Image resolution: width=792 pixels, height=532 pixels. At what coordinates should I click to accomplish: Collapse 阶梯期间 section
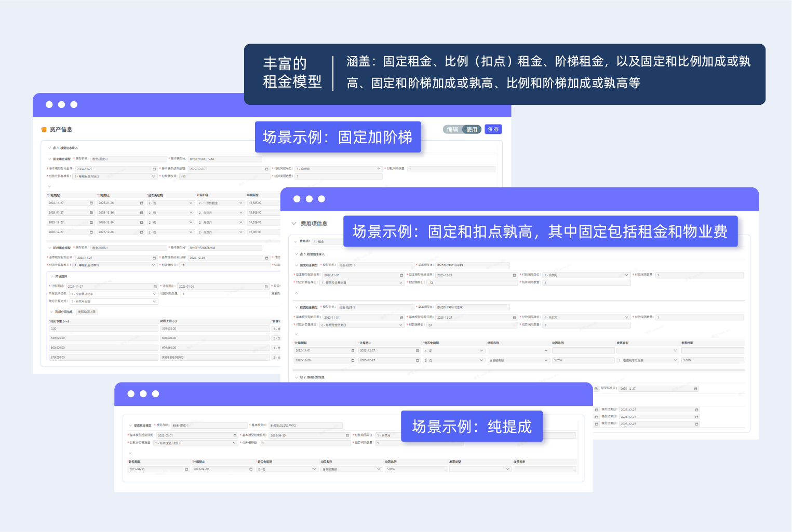coord(52,277)
